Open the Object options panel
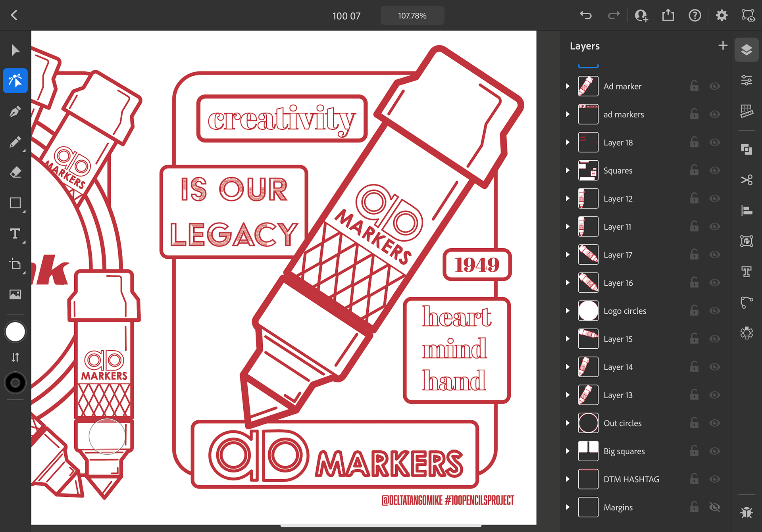Image resolution: width=762 pixels, height=532 pixels. coord(747,241)
